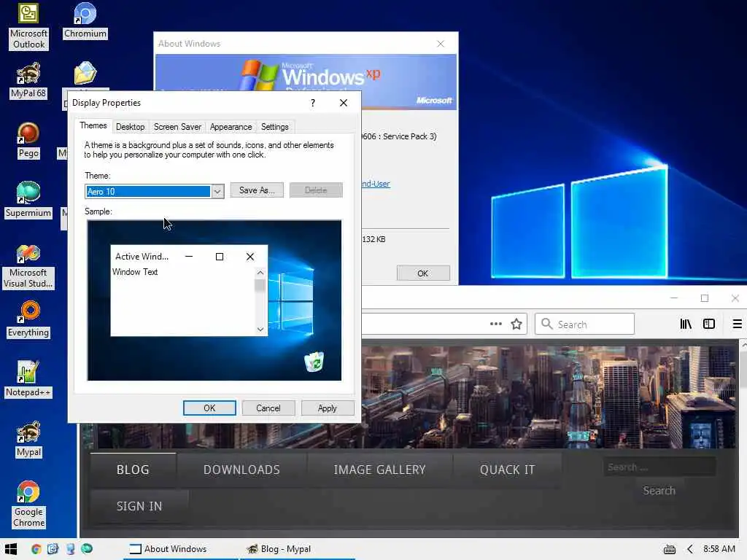Open the Windows Start button

click(x=10, y=549)
